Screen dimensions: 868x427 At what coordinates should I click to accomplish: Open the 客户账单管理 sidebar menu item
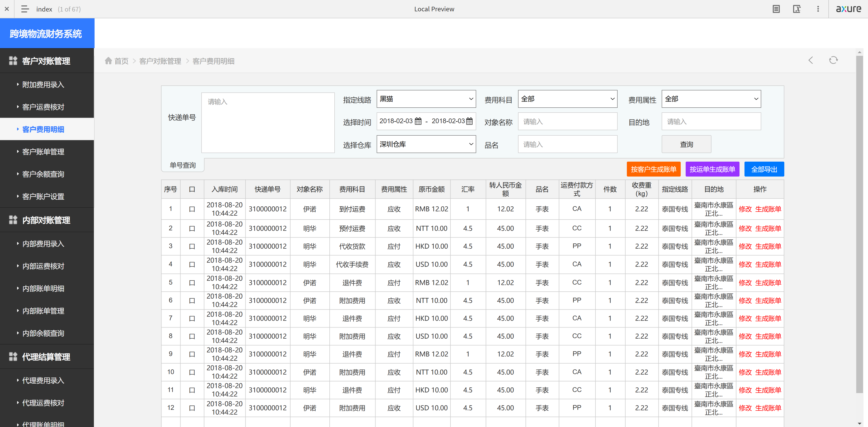pyautogui.click(x=43, y=152)
